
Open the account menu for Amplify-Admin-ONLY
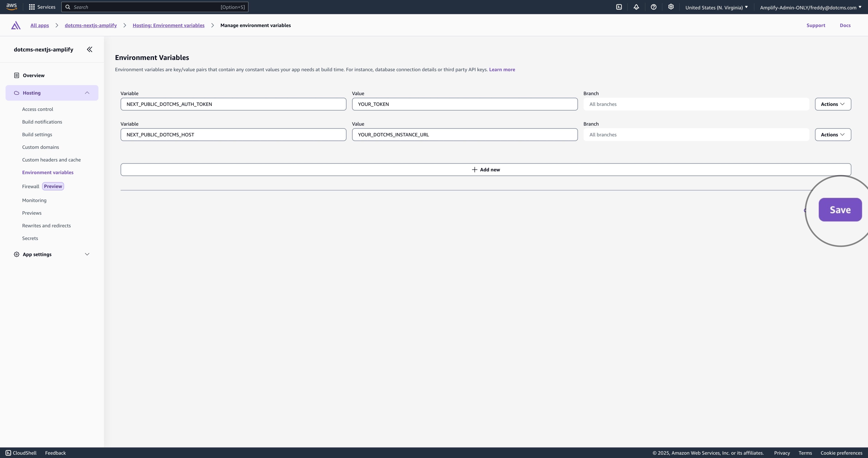pos(810,7)
